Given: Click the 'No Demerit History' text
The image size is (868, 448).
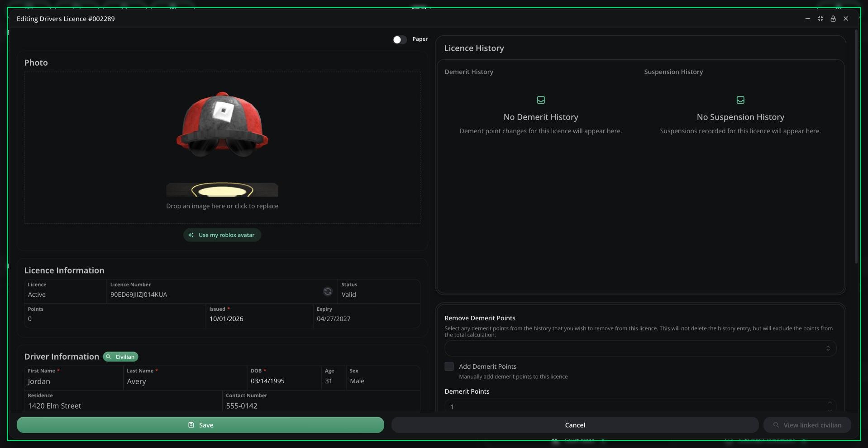Looking at the screenshot, I should point(541,117).
